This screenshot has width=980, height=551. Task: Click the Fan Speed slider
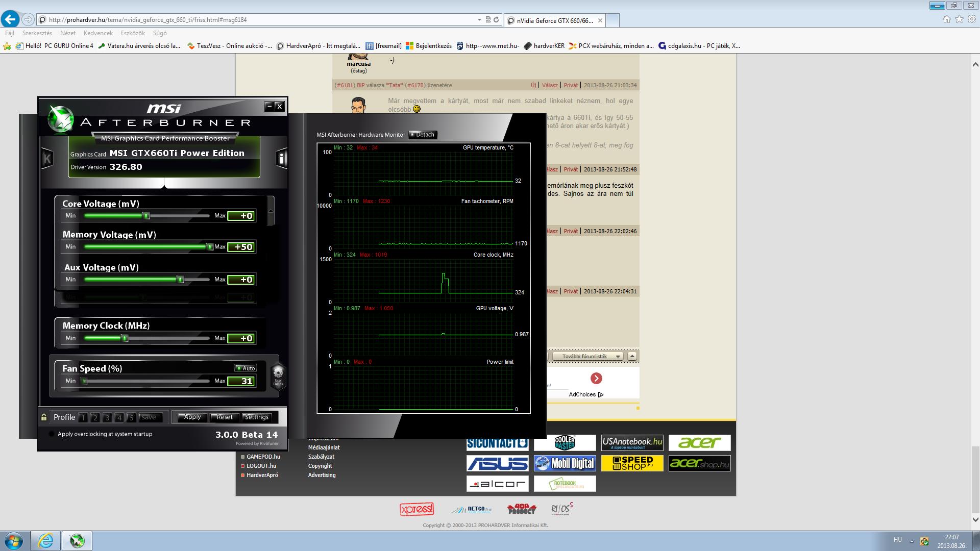point(147,381)
